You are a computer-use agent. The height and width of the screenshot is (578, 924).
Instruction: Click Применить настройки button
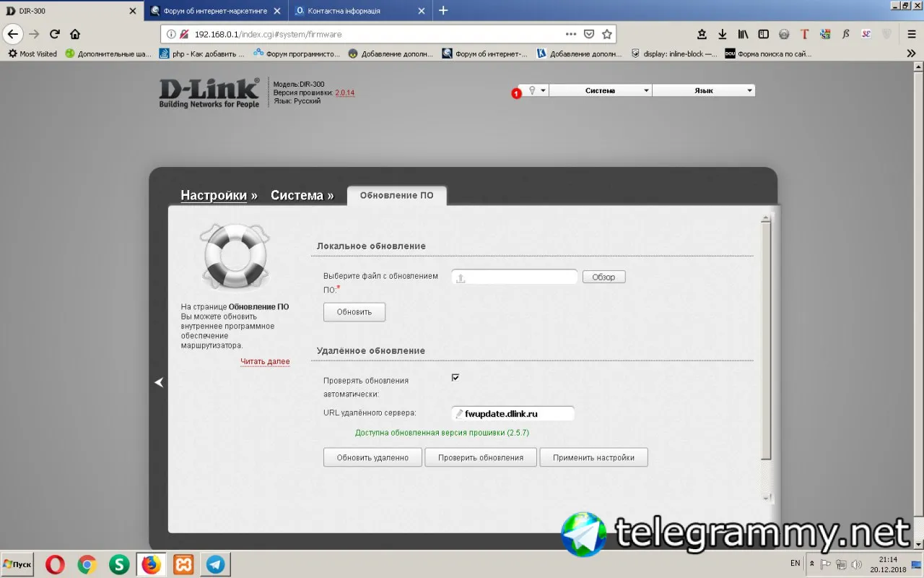593,457
